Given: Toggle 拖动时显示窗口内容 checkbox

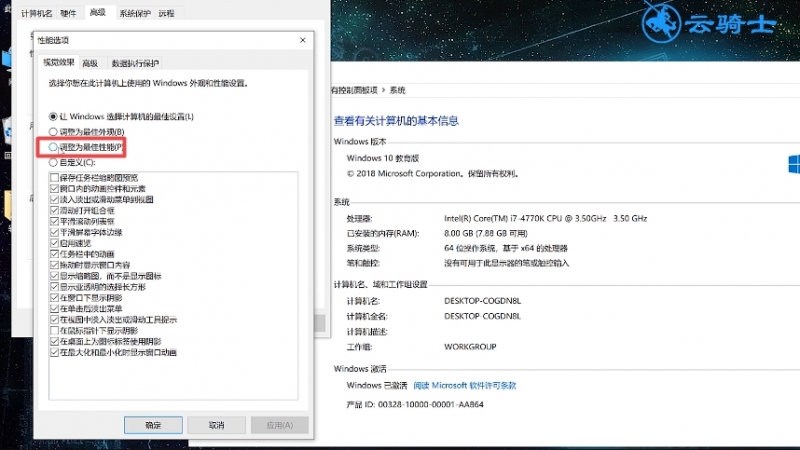Looking at the screenshot, I should (x=55, y=265).
